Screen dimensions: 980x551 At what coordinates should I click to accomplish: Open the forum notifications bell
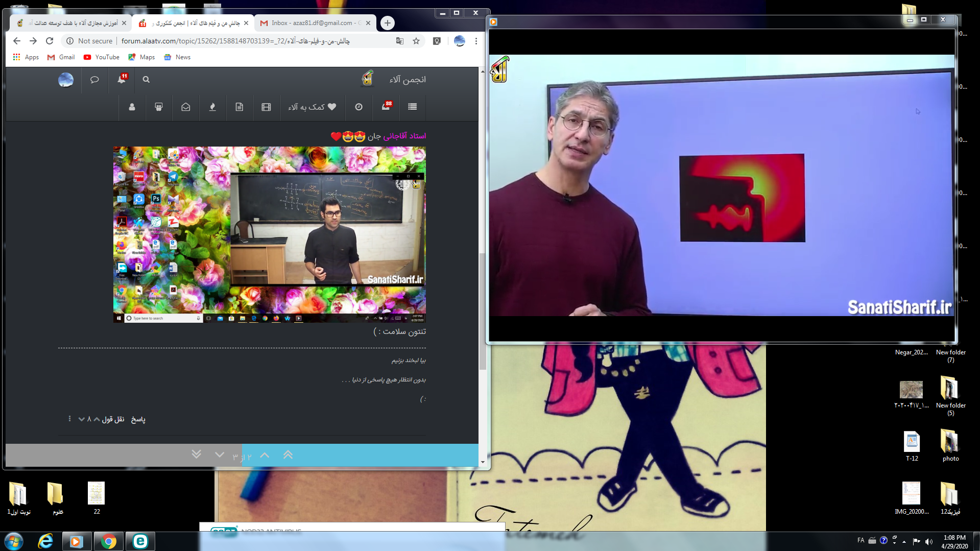[x=122, y=80]
